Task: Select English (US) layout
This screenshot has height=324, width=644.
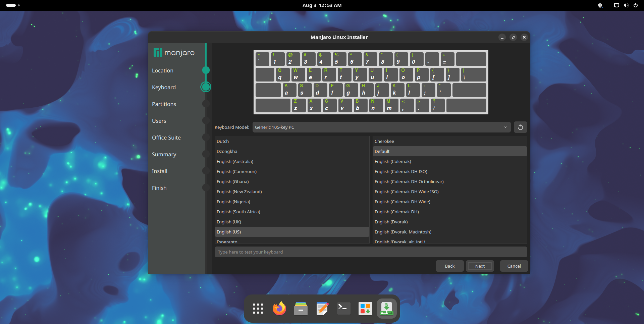Action: 292,232
